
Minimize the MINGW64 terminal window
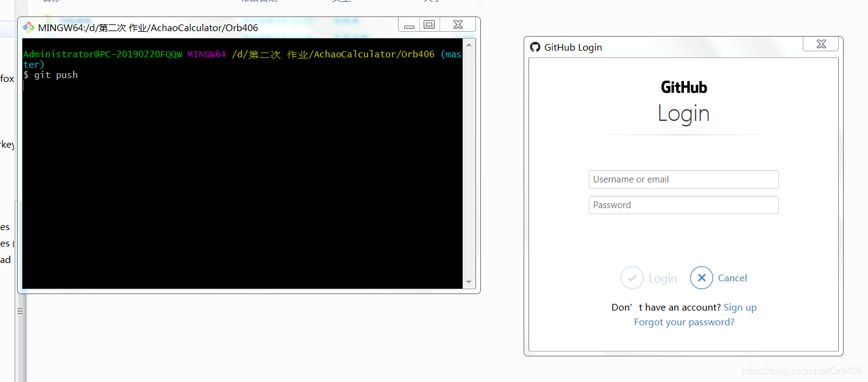409,25
